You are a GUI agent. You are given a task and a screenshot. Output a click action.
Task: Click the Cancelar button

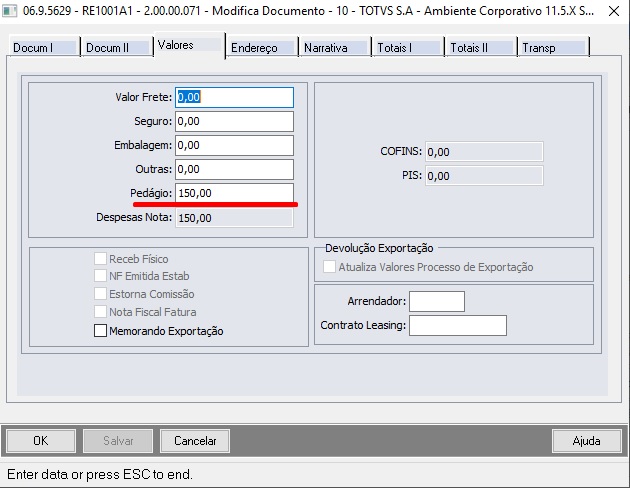(195, 441)
